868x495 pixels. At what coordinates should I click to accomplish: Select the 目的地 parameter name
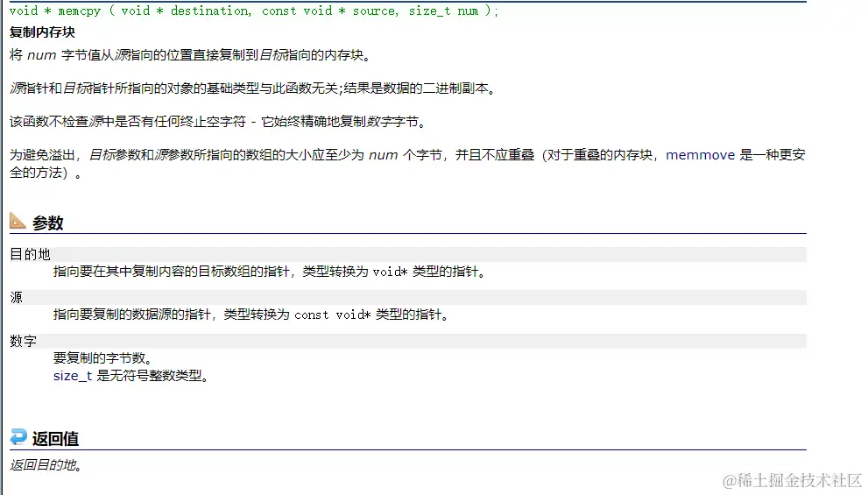point(30,254)
